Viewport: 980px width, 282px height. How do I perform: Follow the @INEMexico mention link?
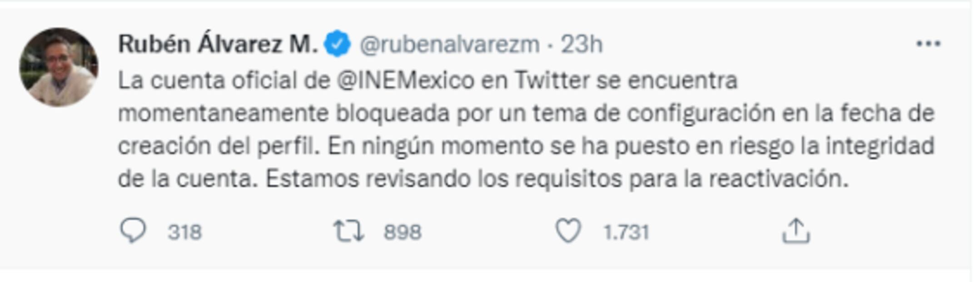(406, 81)
